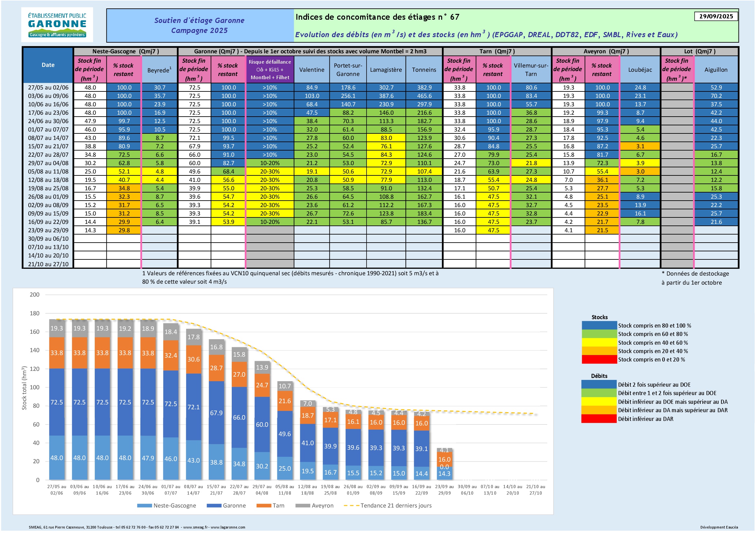Click the red 0-20% stock legend swatch
The height and width of the screenshot is (534, 756).
599,360
